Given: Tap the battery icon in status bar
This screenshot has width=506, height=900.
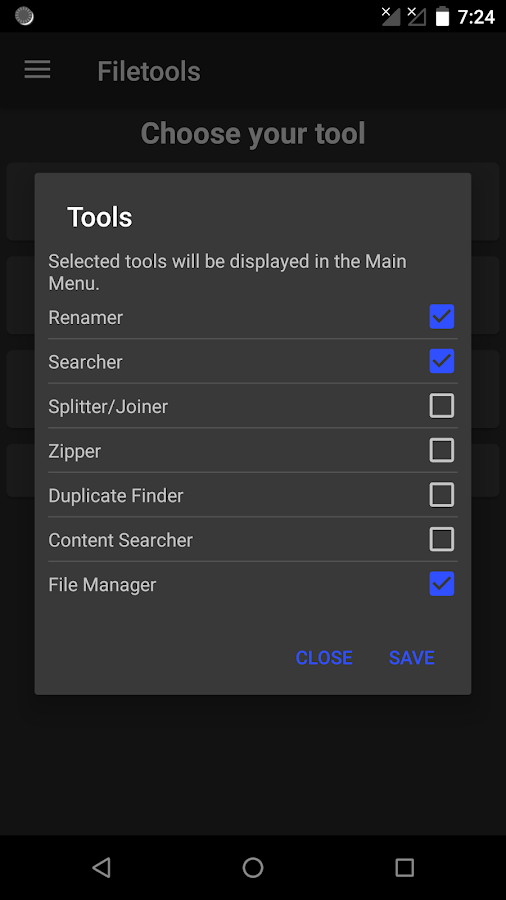Looking at the screenshot, I should (442, 17).
